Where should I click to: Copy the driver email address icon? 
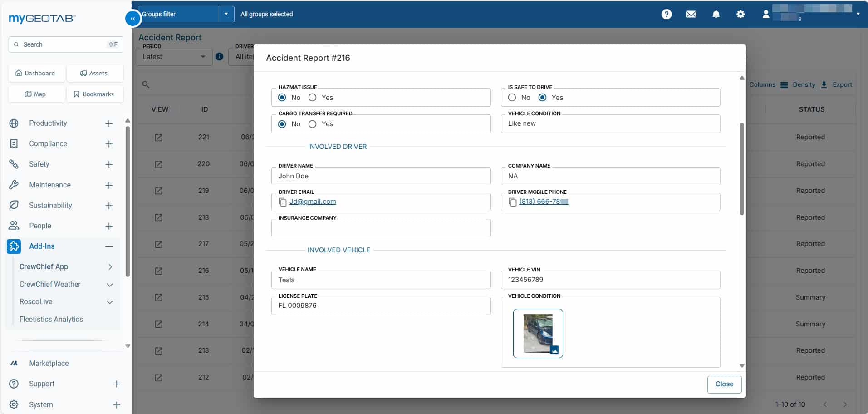click(x=282, y=202)
